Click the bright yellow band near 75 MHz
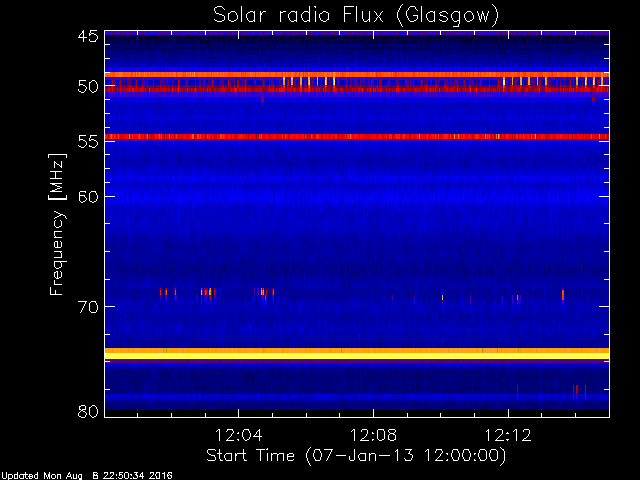This screenshot has width=640, height=480. click(357, 354)
